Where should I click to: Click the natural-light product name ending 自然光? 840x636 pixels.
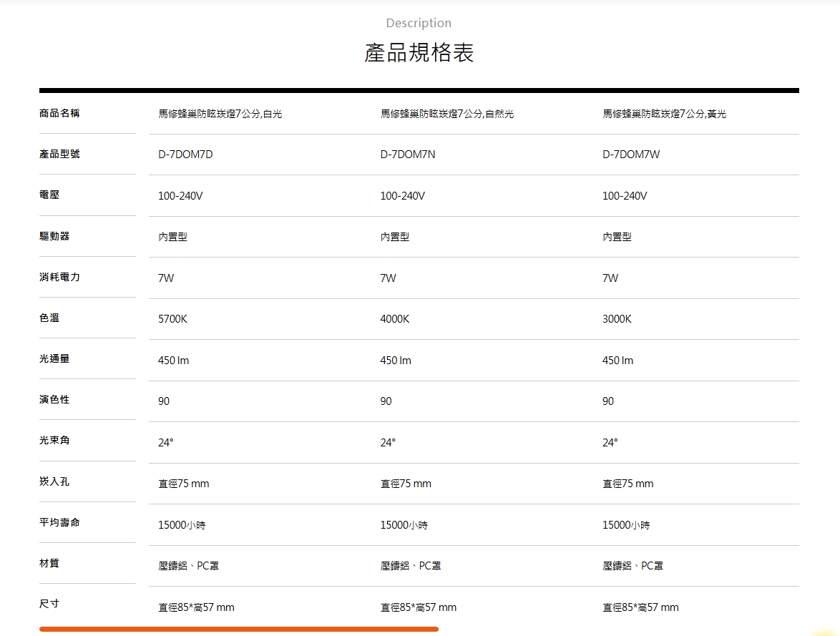coord(446,114)
